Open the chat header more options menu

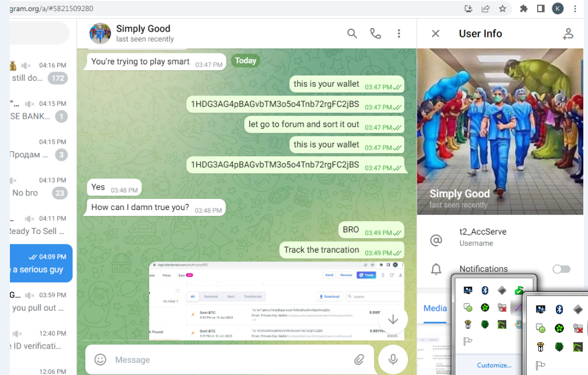click(x=399, y=34)
